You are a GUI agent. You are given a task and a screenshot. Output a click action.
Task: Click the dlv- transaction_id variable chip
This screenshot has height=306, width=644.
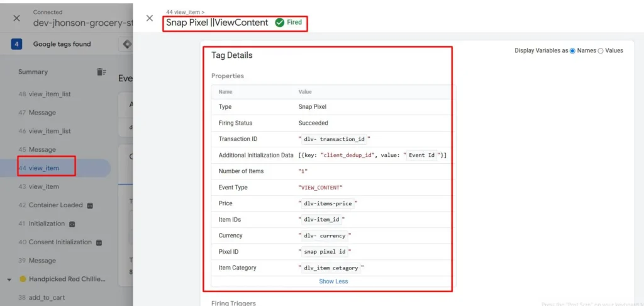coord(335,139)
